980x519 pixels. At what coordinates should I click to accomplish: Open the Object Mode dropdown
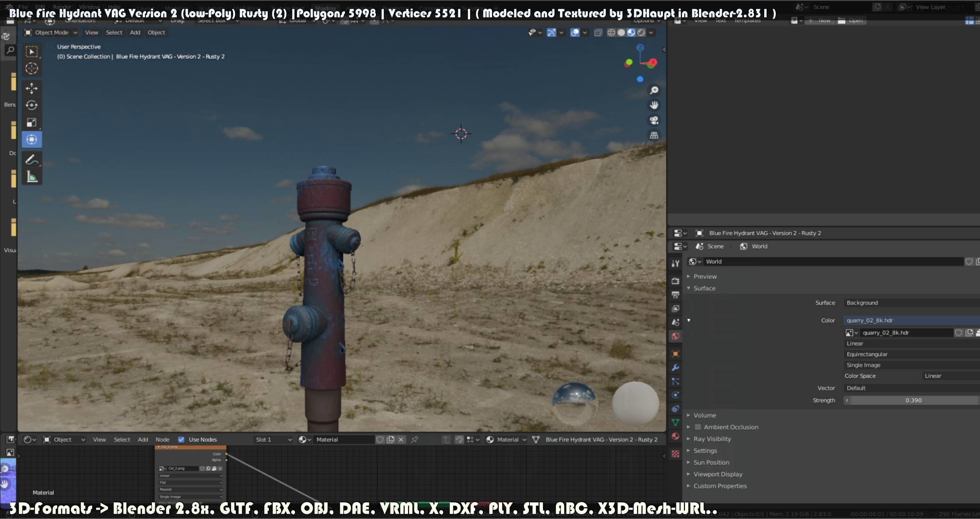pos(51,33)
